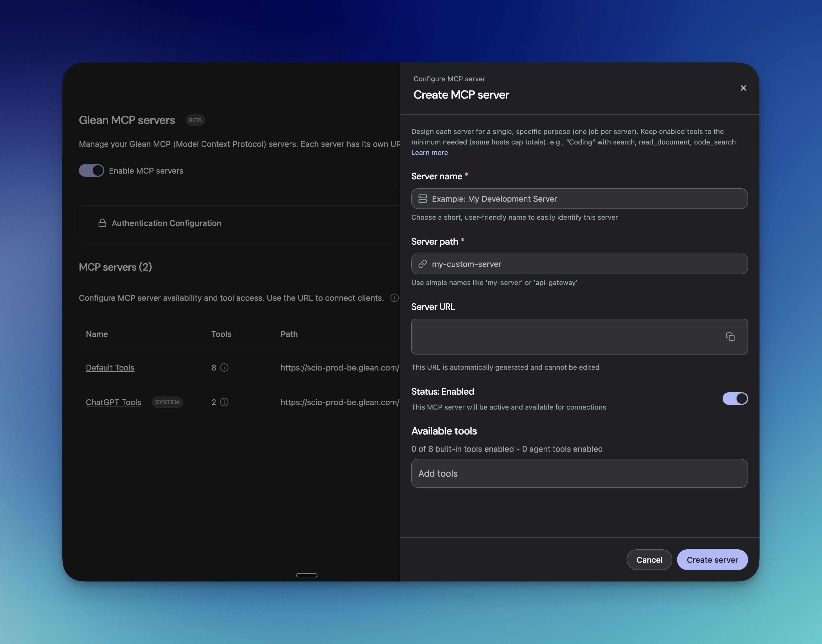Open the Add tools dropdown
This screenshot has height=644, width=822.
pyautogui.click(x=579, y=473)
